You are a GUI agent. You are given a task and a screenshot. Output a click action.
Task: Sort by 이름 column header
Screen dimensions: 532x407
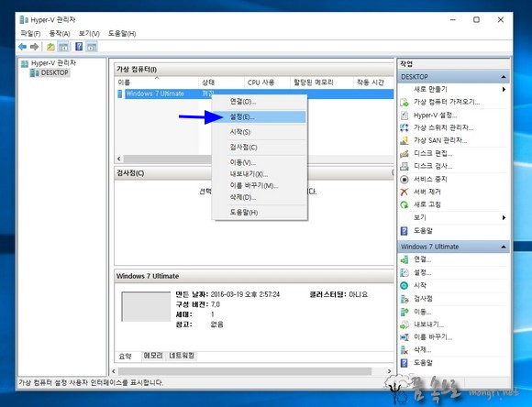tap(157, 82)
